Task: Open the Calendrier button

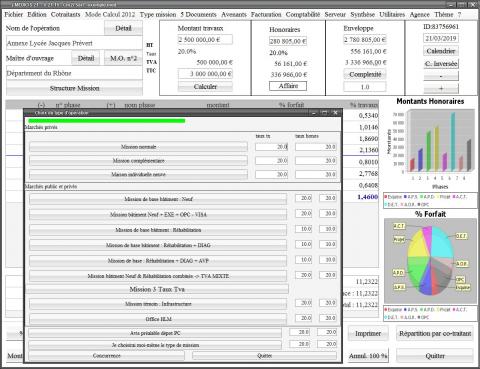Action: (441, 51)
